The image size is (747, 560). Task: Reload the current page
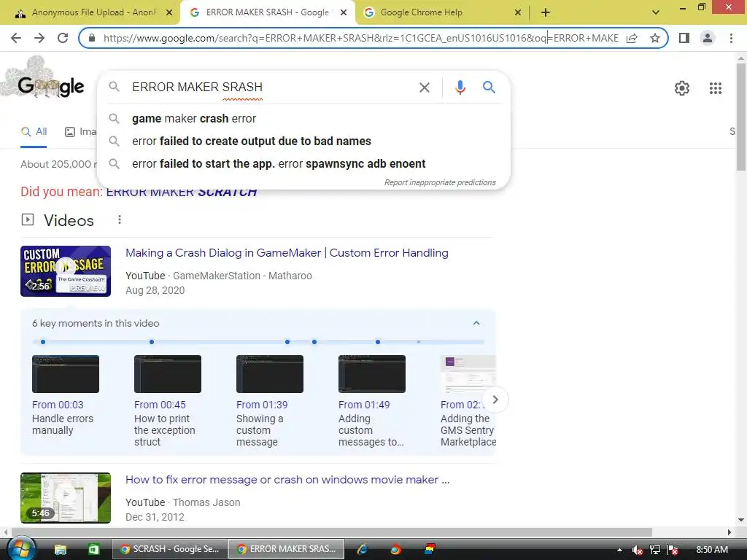point(63,38)
